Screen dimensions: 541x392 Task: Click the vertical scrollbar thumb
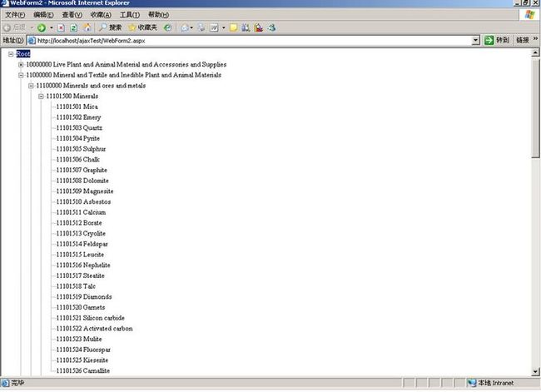(535, 107)
